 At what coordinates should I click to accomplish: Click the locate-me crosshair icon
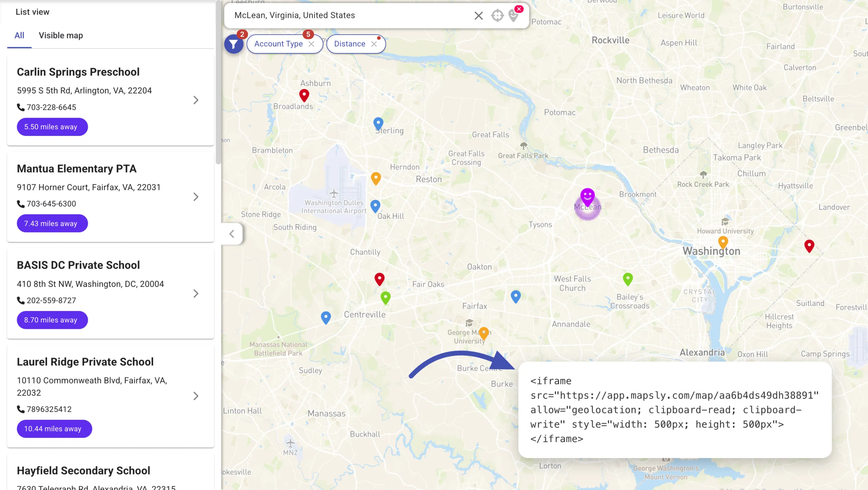point(497,16)
